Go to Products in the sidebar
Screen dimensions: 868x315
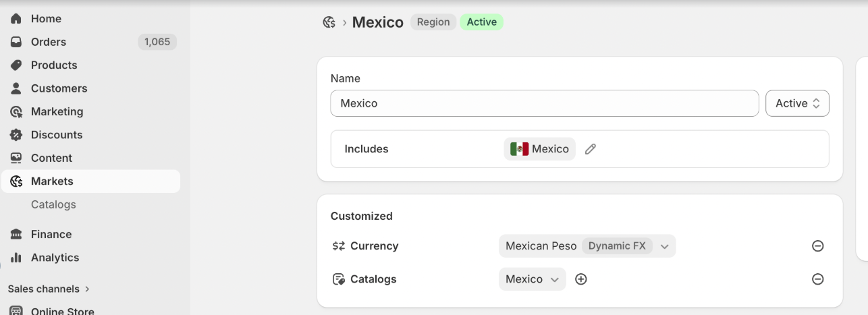pyautogui.click(x=54, y=65)
